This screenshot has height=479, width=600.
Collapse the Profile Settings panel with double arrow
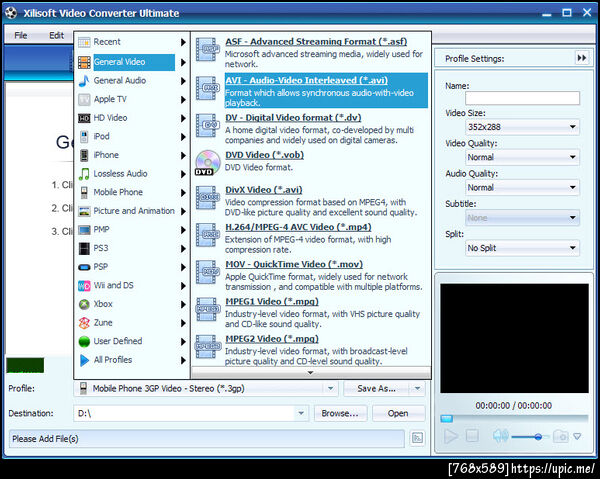coord(581,58)
